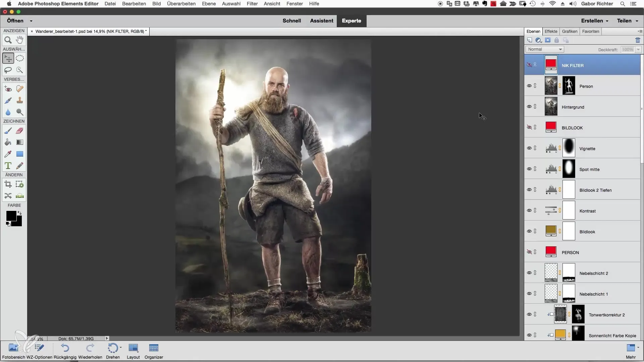This screenshot has height=362, width=644.
Task: Delete the selected layer with trash icon
Action: (x=638, y=40)
